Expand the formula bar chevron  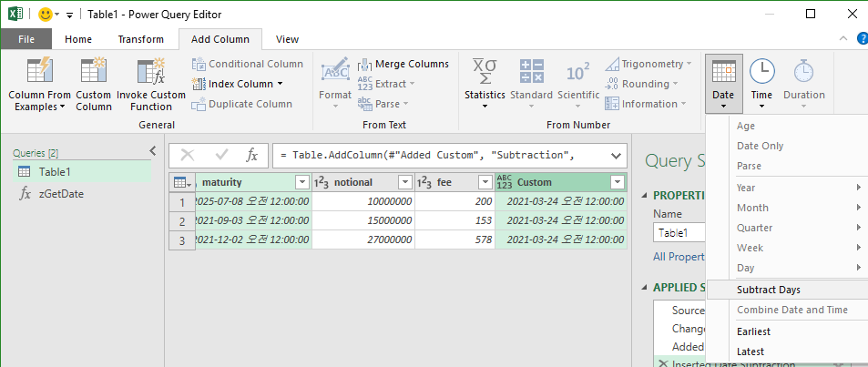(x=616, y=156)
